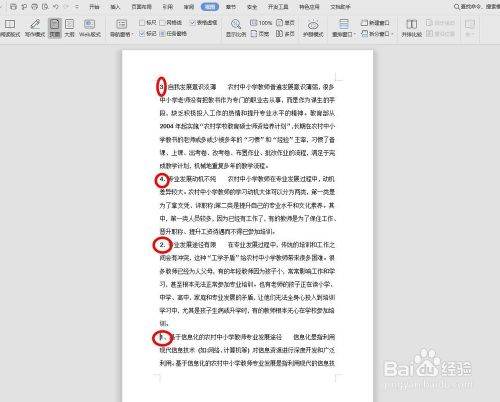The width and height of the screenshot is (500, 402).
Task: Expand the Arrange Windows (重排窗口) dropdown arrow
Action: 354,34
